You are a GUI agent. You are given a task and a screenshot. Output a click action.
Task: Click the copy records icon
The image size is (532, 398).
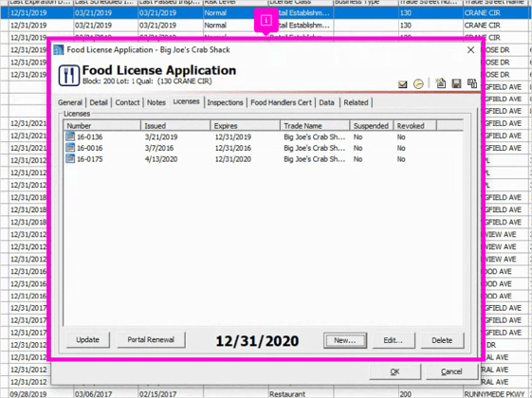tap(472, 83)
